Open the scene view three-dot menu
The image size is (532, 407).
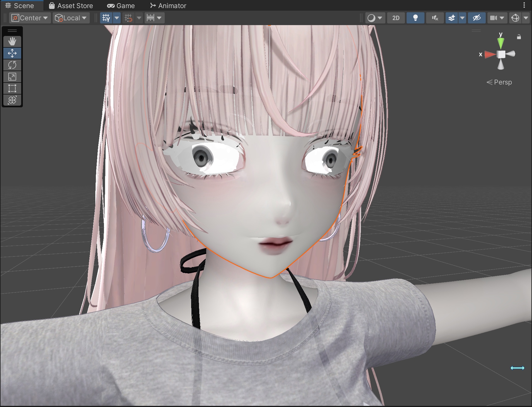(x=524, y=5)
